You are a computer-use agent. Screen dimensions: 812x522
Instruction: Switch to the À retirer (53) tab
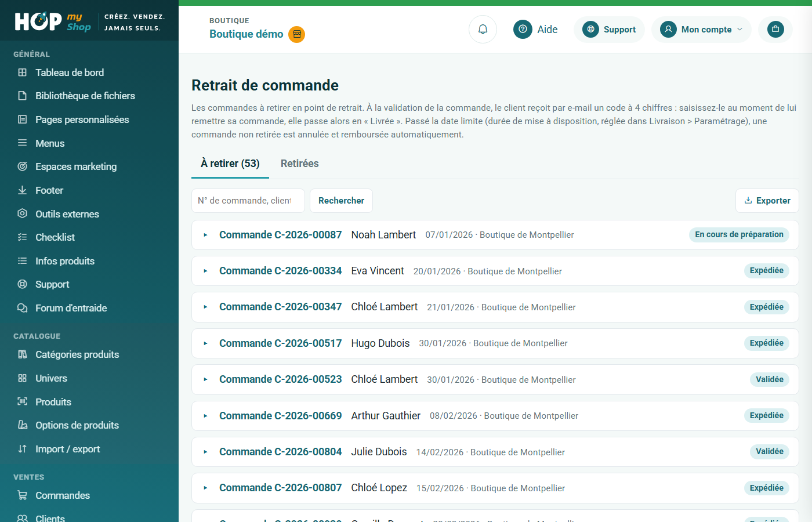tap(230, 164)
